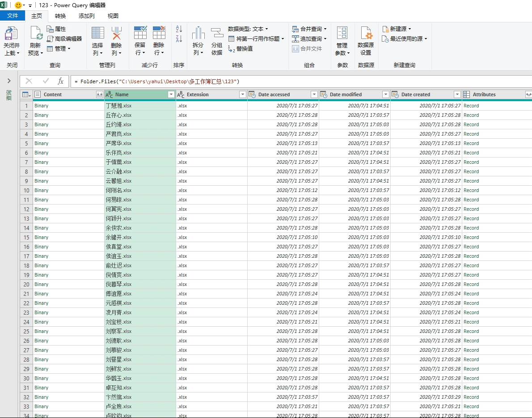
Task: Open the 文件 (File) tab
Action: click(x=13, y=16)
